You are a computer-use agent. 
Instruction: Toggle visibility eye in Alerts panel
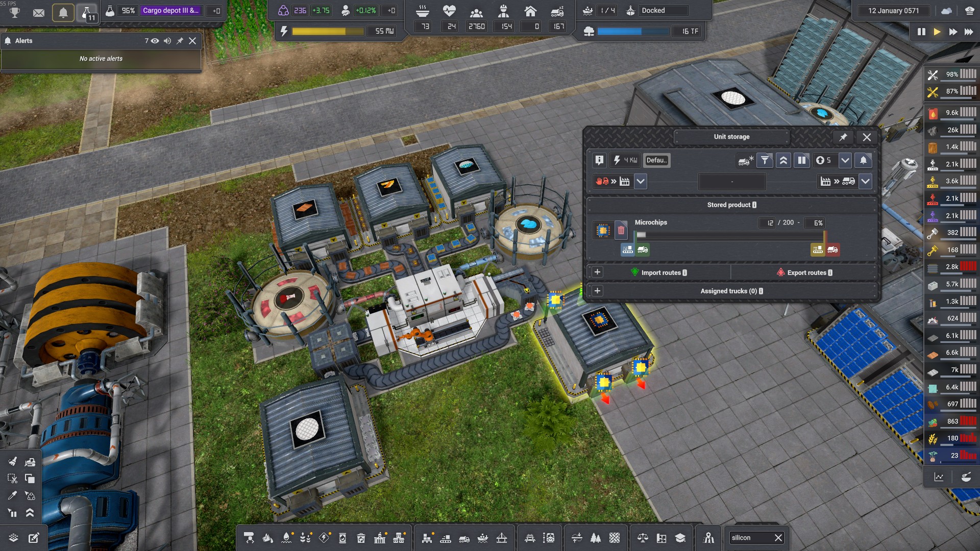point(155,41)
